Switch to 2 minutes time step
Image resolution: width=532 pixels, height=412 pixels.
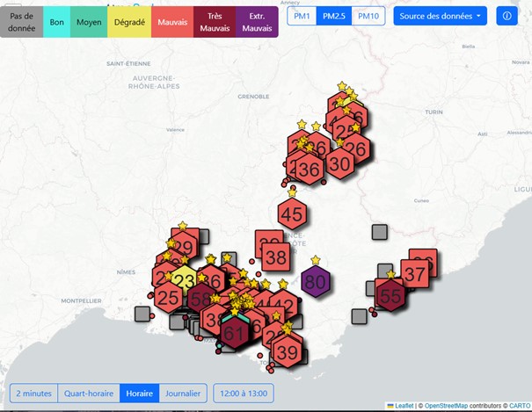pyautogui.click(x=34, y=394)
